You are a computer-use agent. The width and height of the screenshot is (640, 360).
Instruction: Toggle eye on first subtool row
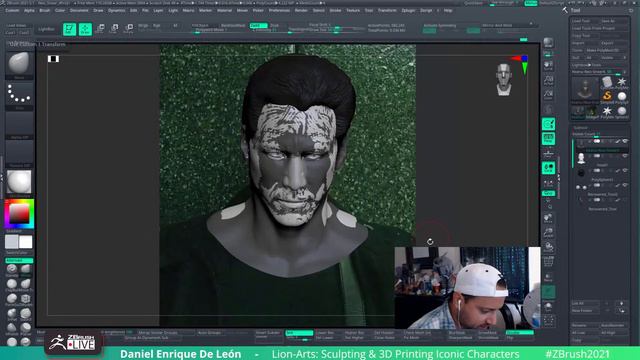coord(624,141)
